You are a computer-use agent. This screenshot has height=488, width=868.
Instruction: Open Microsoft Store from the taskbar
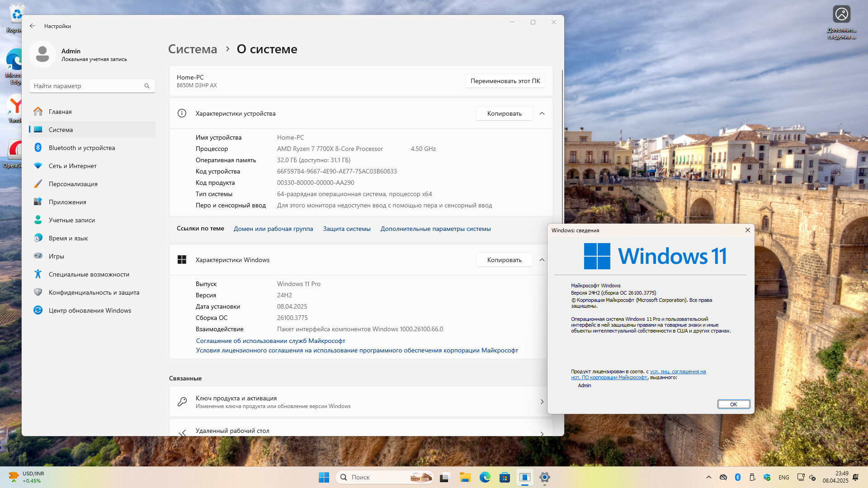click(x=505, y=477)
